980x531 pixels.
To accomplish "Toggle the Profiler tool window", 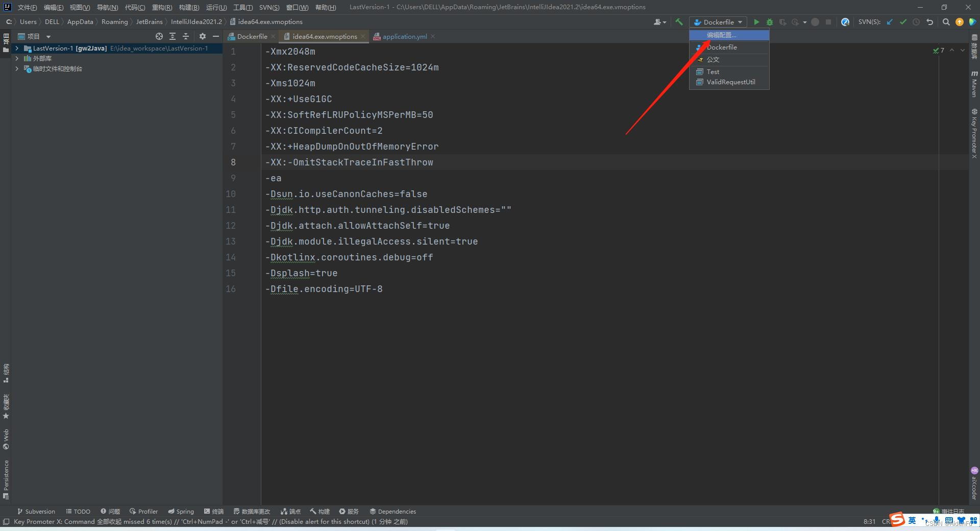I will pos(143,511).
